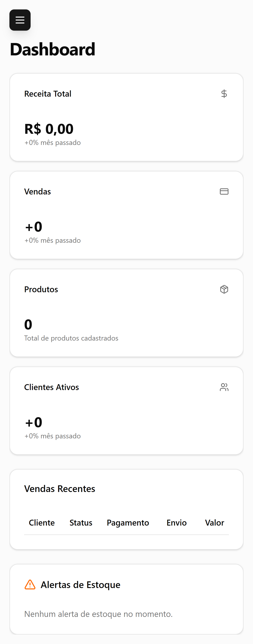This screenshot has height=644, width=253.
Task: Click the R$ 0,00 revenue value
Action: coord(49,129)
